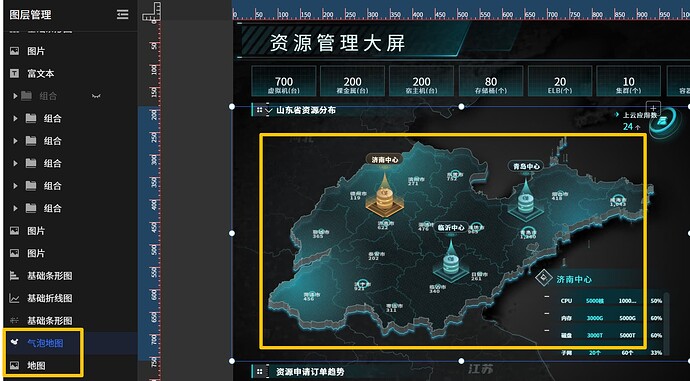Click the diamond icon beside the 济南中心 panel title

coord(544,278)
